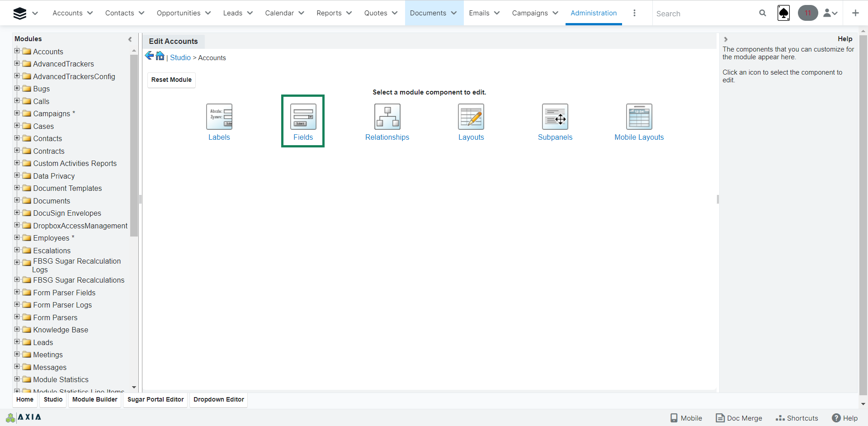868x426 pixels.
Task: Expand the Accounts module tree node
Action: pos(17,51)
